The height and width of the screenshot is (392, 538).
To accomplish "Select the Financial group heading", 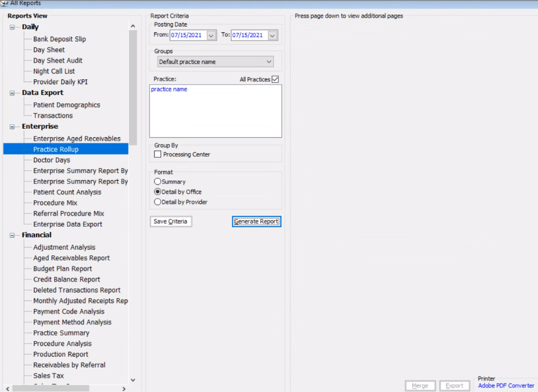I will coord(37,235).
